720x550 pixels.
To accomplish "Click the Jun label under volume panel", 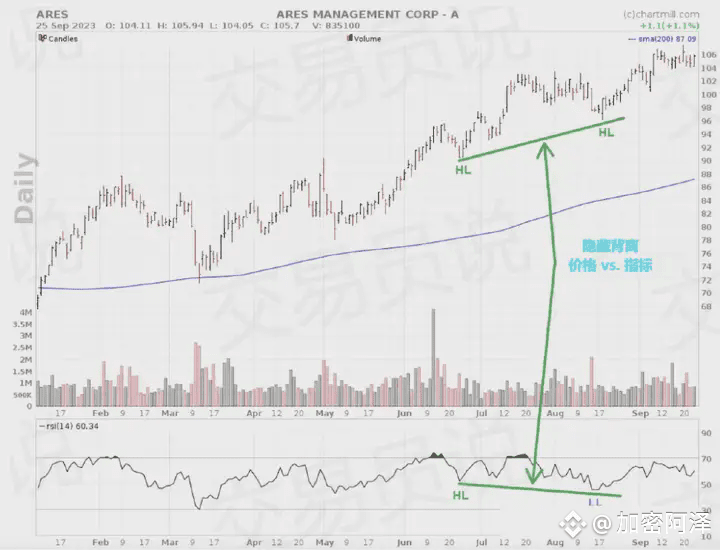I will coord(404,413).
